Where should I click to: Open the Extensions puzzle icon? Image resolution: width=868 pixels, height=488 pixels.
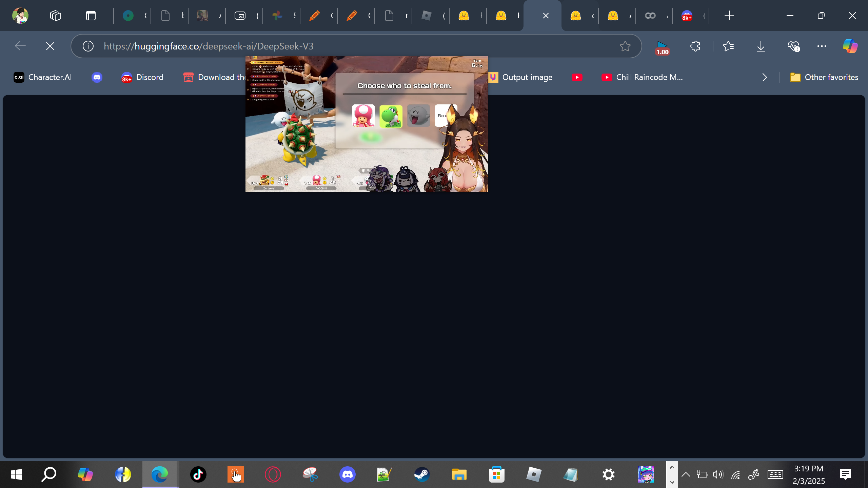click(695, 46)
